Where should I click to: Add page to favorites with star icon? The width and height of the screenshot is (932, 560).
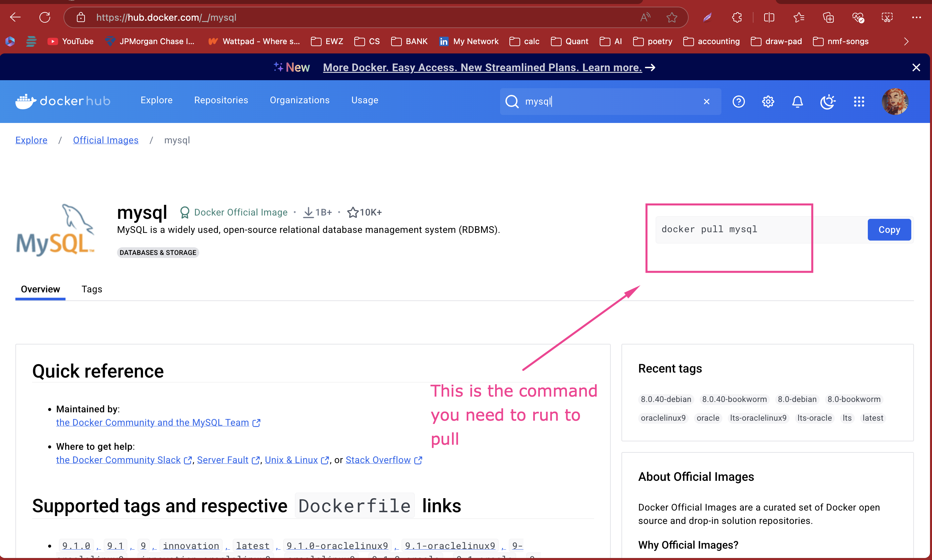tap(672, 17)
